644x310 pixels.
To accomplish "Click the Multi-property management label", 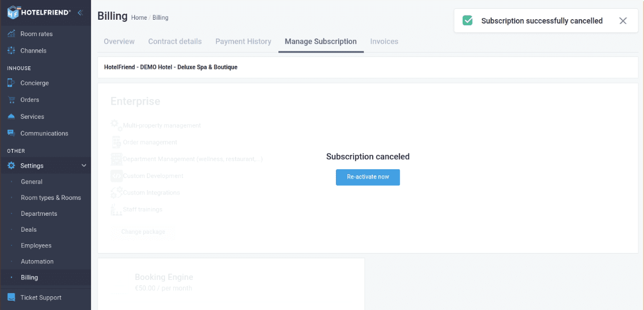I will click(x=162, y=125).
